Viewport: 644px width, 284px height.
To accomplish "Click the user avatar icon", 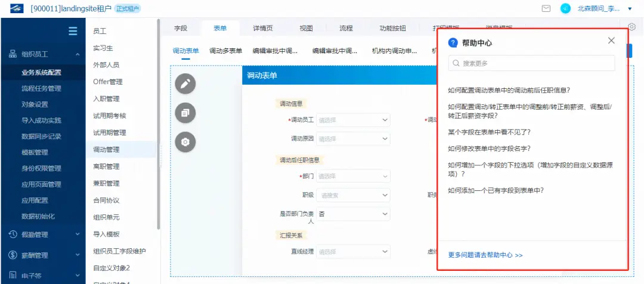I will coord(565,8).
